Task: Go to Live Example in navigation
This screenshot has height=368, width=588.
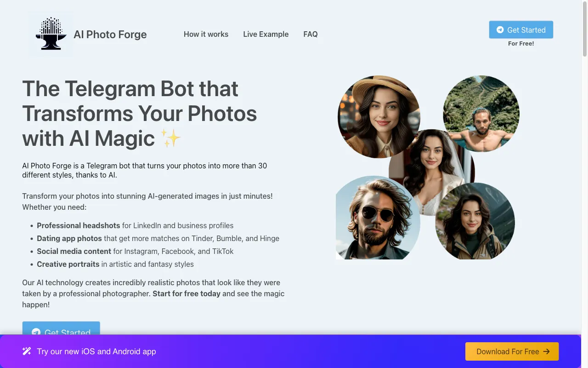Action: (x=266, y=34)
